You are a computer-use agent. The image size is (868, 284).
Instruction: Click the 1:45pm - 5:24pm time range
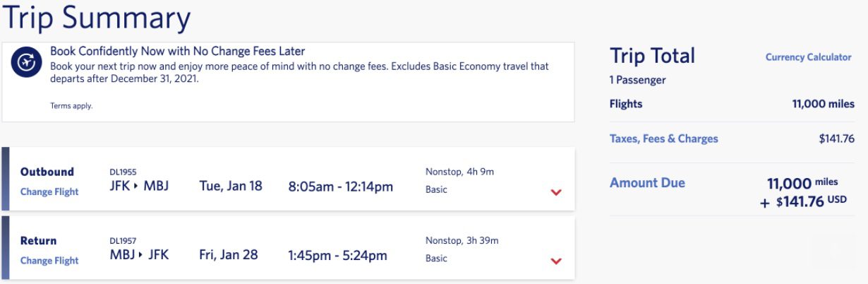[338, 256]
